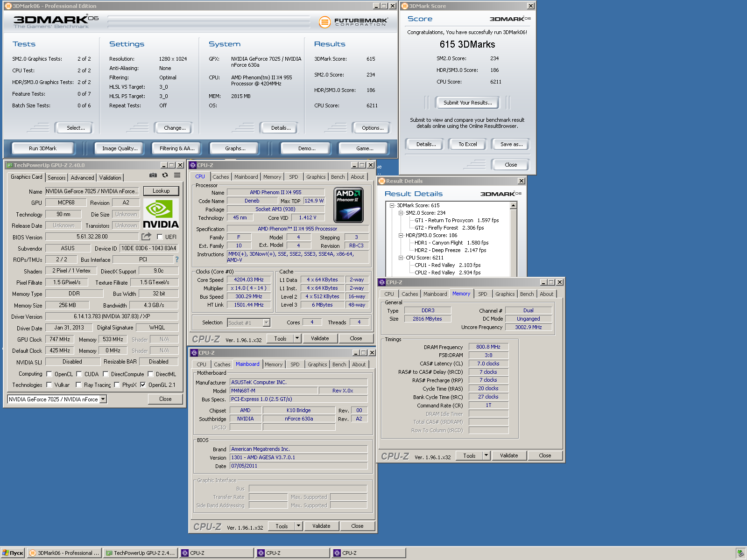This screenshot has width=747, height=560.
Task: Click Details button in 3DMark Score window
Action: [x=426, y=144]
